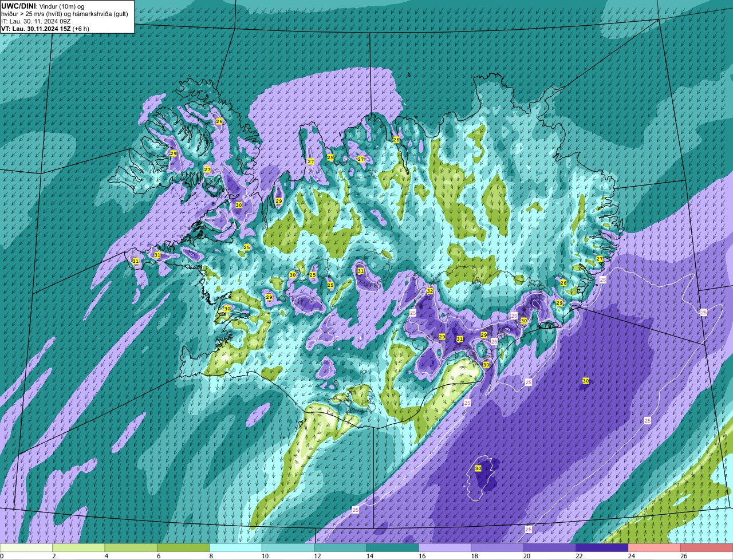Click the 22–24 m/s dark indigo legend segment
Image resolution: width=733 pixels, height=560 pixels.
tap(602, 548)
